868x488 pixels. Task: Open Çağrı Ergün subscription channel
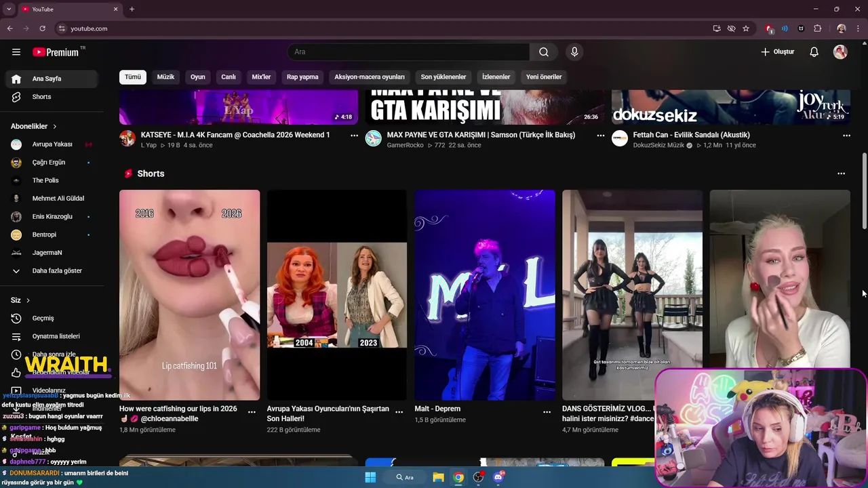[x=53, y=163]
